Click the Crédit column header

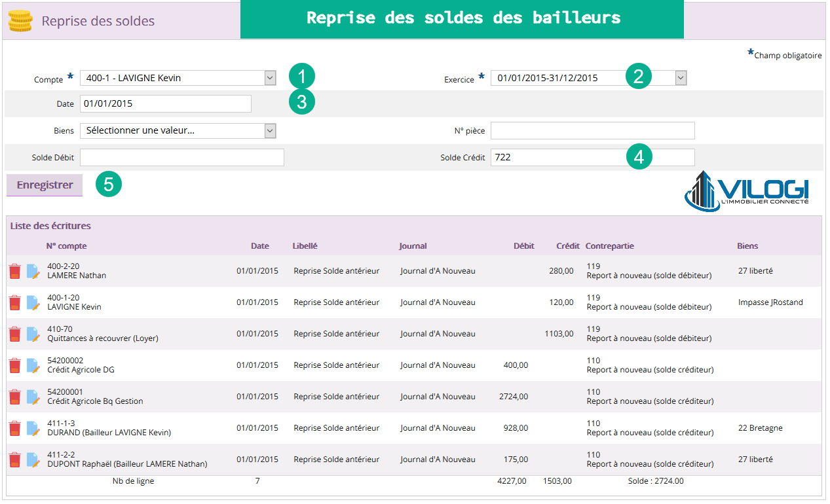tap(568, 246)
